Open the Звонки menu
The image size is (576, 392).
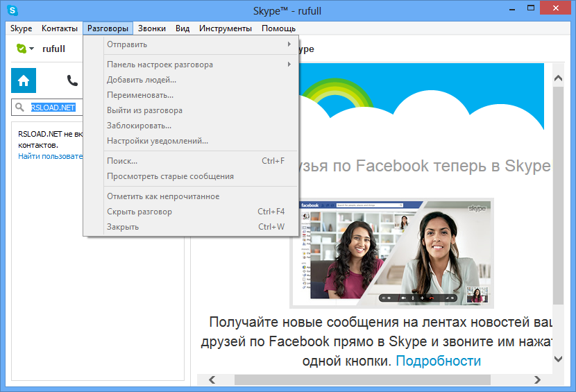click(x=152, y=28)
